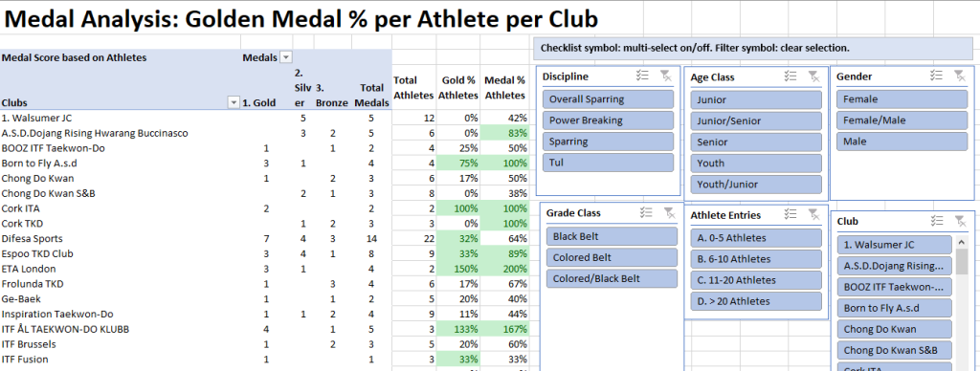Screen dimensions: 980x371
Task: Toggle multi-select in Club slicer
Action: point(936,221)
